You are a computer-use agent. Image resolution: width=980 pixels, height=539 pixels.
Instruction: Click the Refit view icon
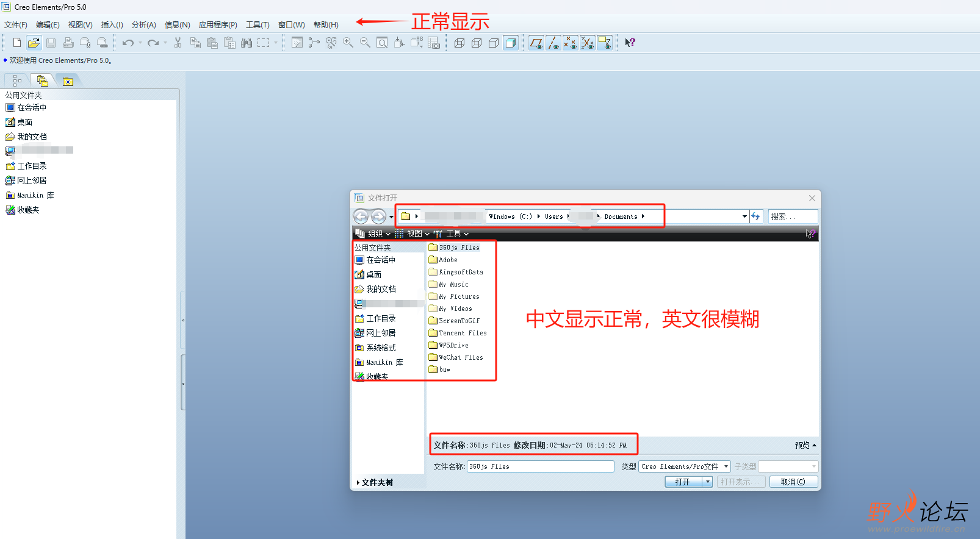382,43
